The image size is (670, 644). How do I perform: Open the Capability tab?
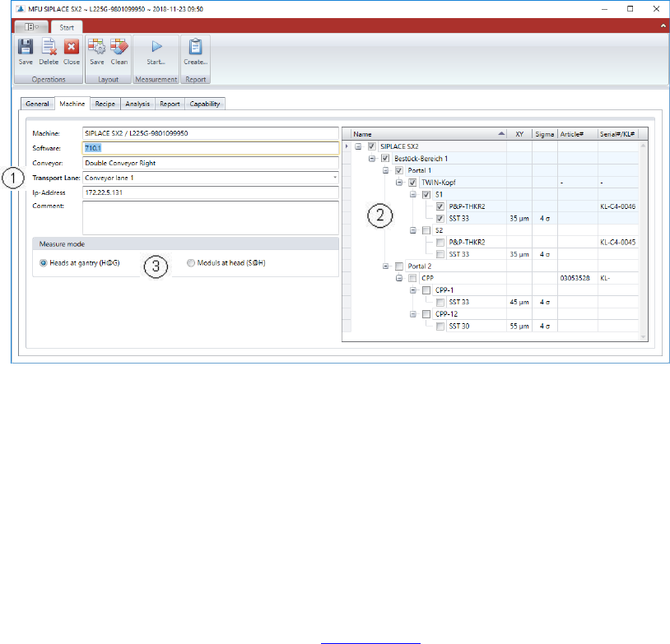coord(205,104)
